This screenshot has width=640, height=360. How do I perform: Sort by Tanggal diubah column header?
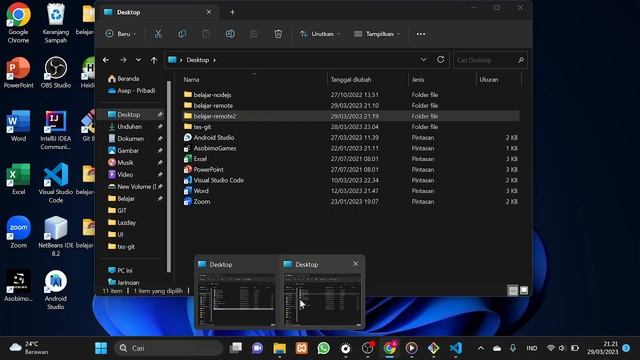(351, 80)
